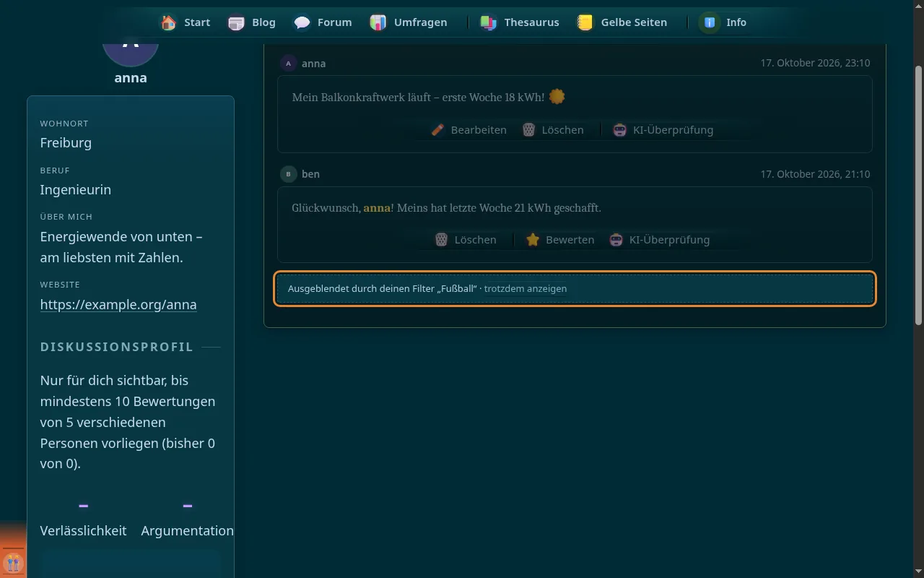Open the Gelbe Seiten menu item
Viewport: 924px width, 578px height.
622,22
